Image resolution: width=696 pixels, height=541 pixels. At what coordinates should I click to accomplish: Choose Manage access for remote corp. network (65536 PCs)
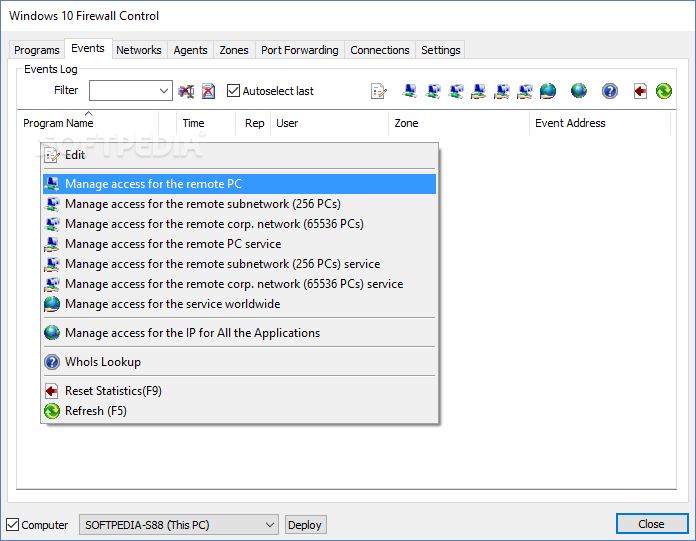[x=240, y=224]
